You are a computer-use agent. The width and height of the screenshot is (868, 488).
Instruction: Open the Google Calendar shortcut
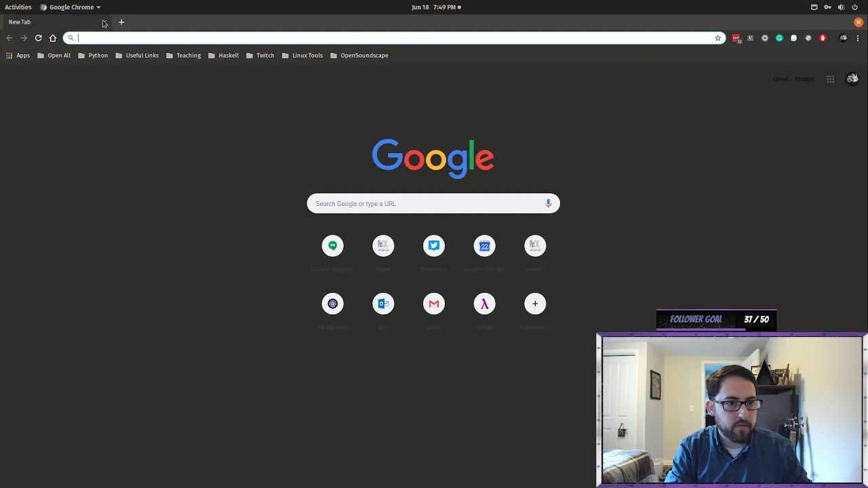484,245
